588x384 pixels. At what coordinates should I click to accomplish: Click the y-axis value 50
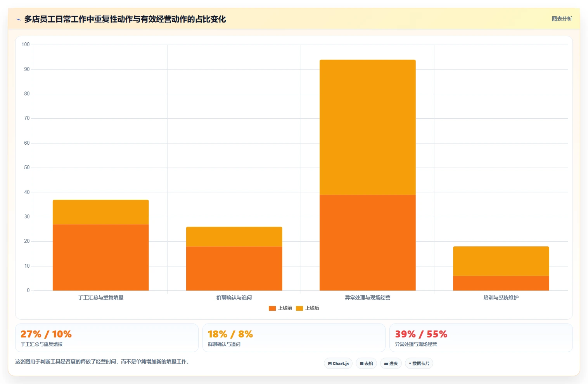pos(27,168)
